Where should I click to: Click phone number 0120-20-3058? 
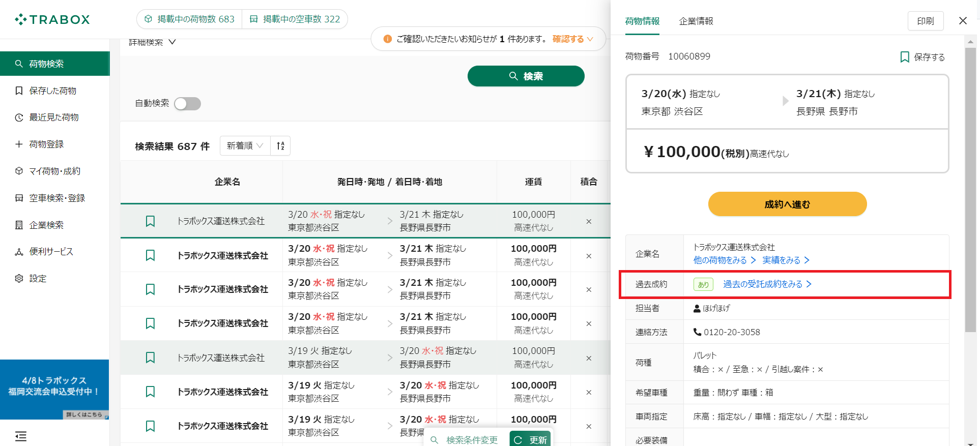732,332
